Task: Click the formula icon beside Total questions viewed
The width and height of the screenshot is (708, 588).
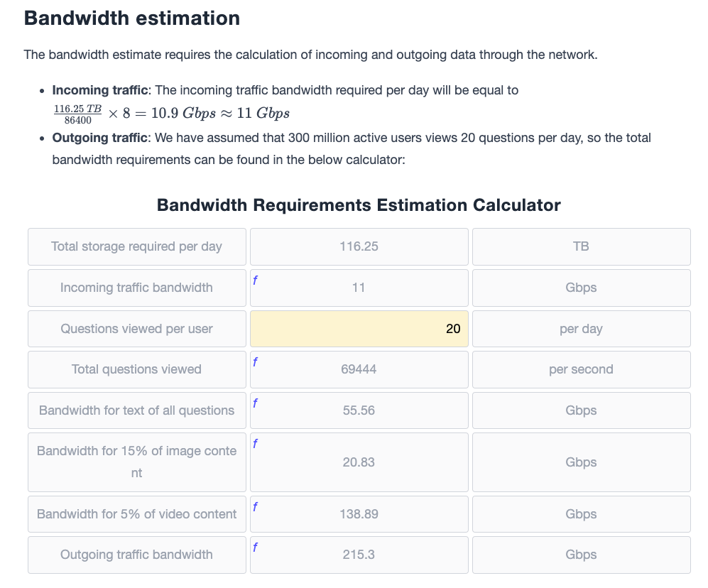Action: click(255, 361)
